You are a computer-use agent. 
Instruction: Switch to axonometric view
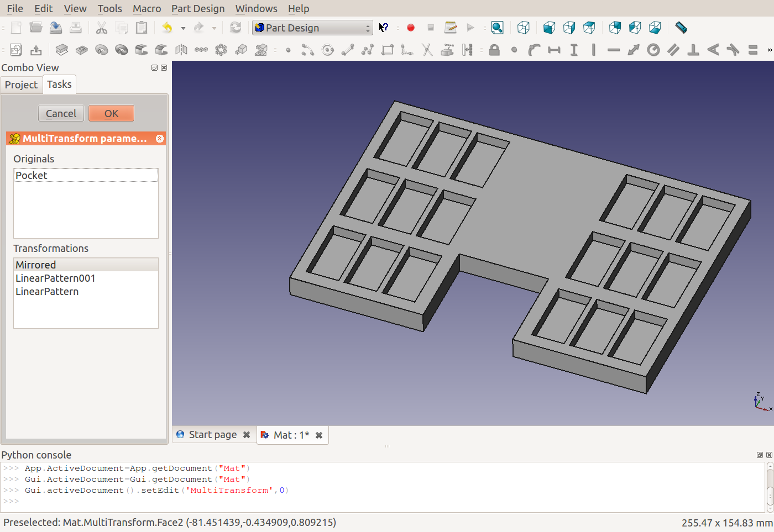pos(523,28)
